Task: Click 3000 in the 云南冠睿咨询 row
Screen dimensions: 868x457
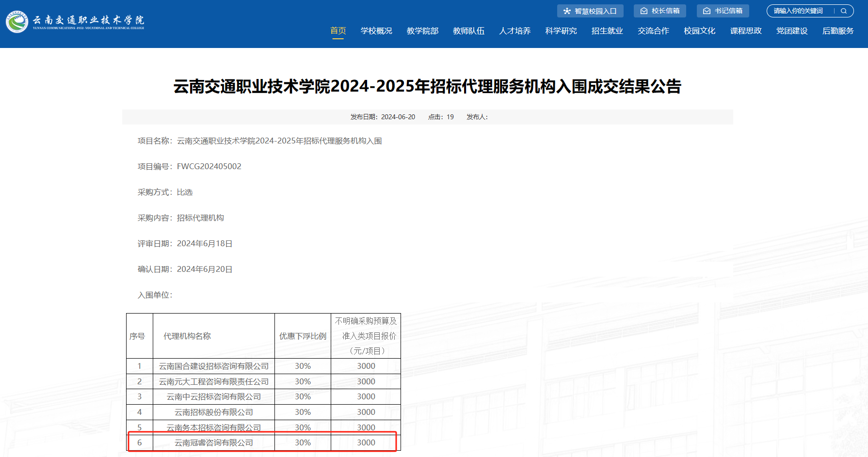Action: pyautogui.click(x=366, y=443)
